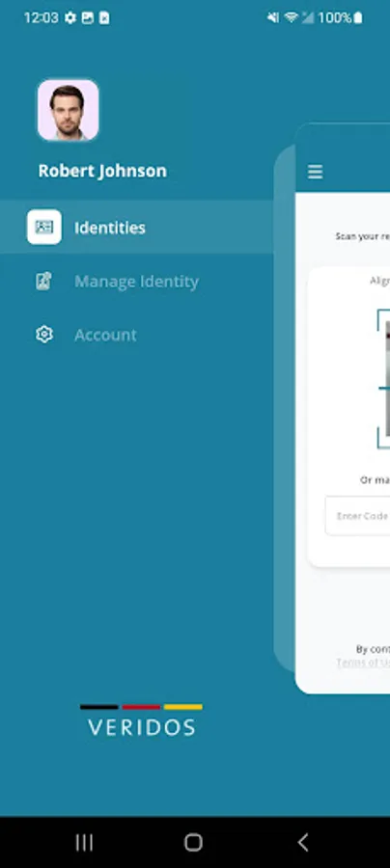Click the Manage Identity edit icon

43,282
